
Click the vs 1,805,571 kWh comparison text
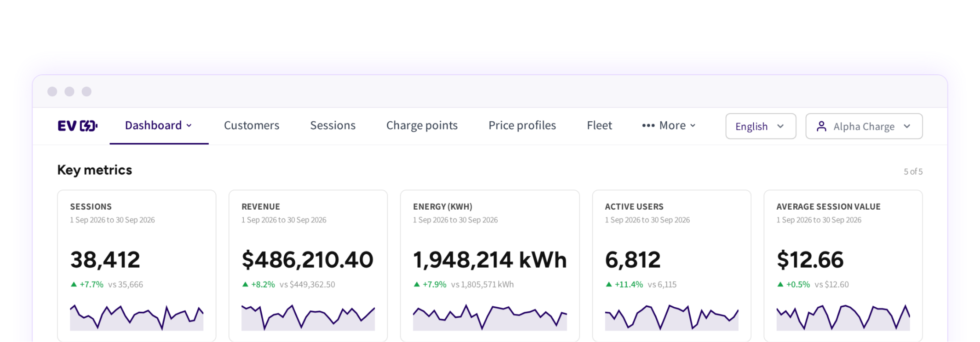(x=482, y=284)
